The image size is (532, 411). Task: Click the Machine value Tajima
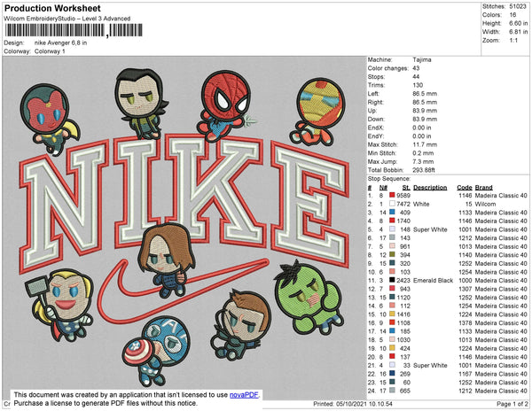pyautogui.click(x=422, y=59)
